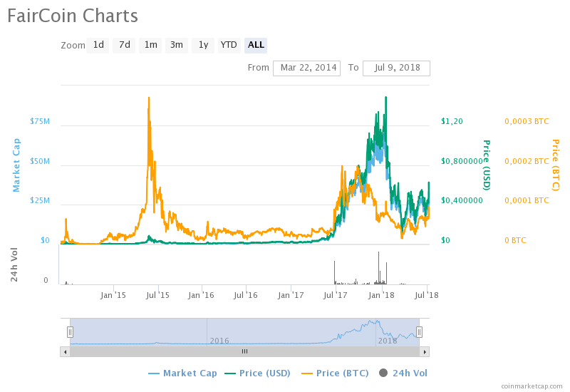Click the 24h Vol axis title
The image size is (570, 392).
coord(14,264)
